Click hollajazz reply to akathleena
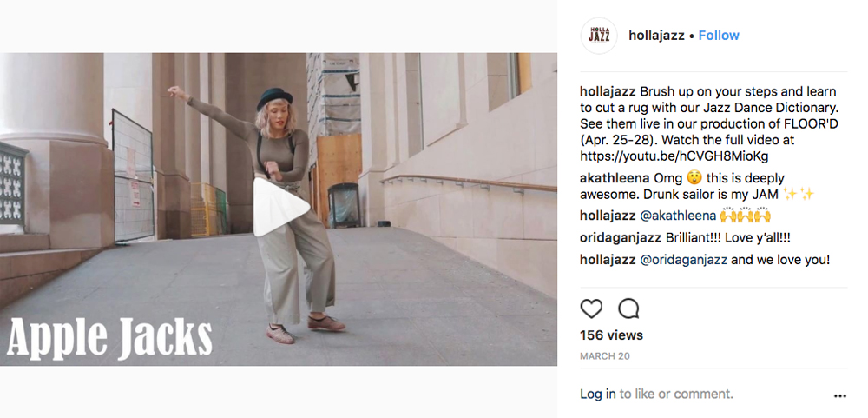This screenshot has width=868, height=418. [608, 216]
